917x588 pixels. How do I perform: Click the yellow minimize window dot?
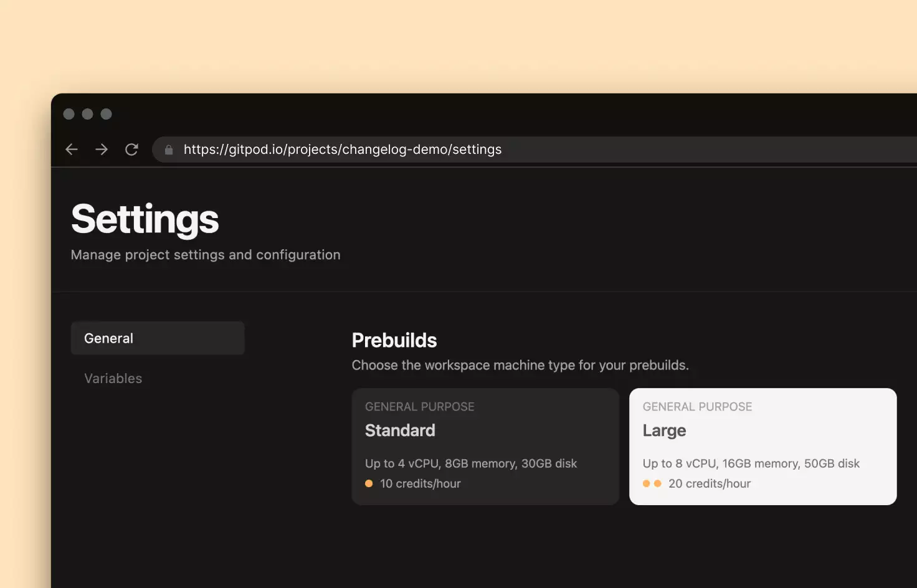point(88,114)
